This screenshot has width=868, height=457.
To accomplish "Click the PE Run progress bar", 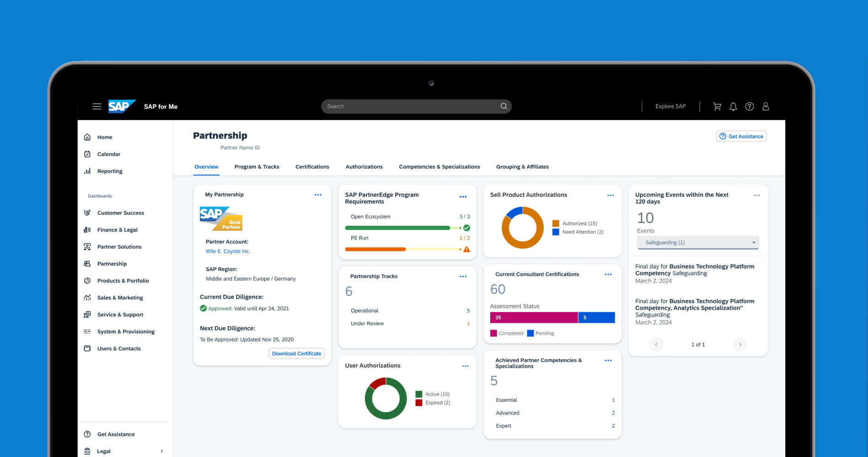I will [x=403, y=249].
